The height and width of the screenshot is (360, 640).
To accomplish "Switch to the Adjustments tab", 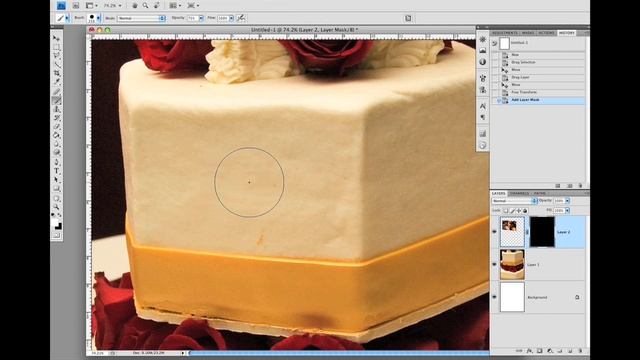I will coord(504,33).
